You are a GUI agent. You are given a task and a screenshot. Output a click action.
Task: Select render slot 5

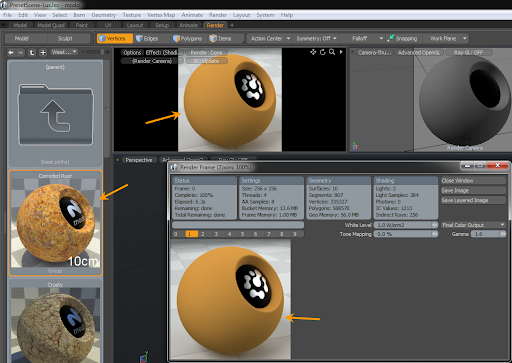point(242,234)
